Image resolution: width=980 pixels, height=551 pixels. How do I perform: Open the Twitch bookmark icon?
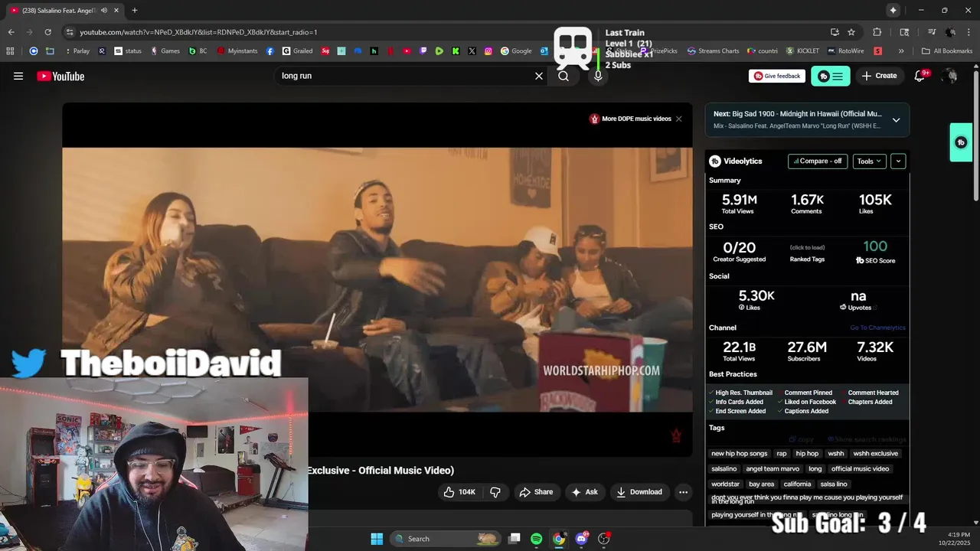(x=423, y=51)
